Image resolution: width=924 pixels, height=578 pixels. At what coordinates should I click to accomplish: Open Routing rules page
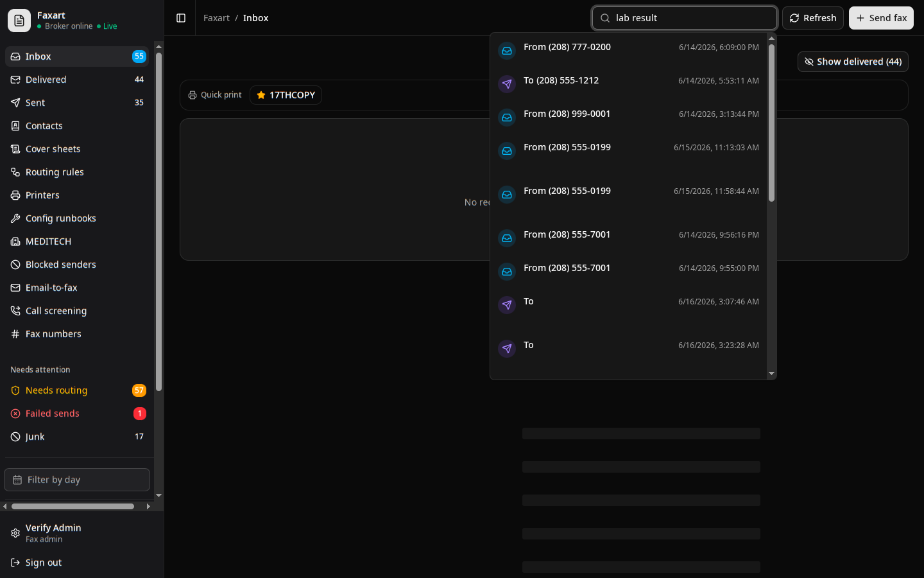pos(77,172)
